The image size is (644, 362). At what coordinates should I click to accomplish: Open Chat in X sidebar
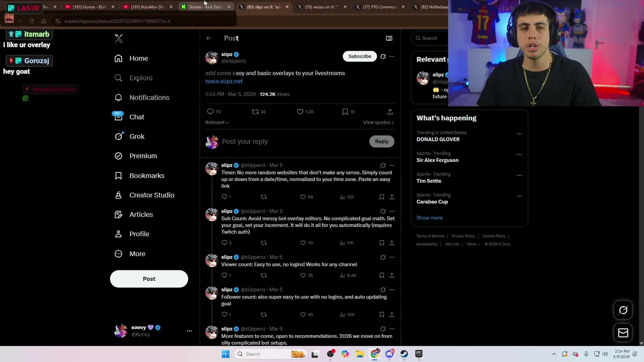[x=130, y=117]
